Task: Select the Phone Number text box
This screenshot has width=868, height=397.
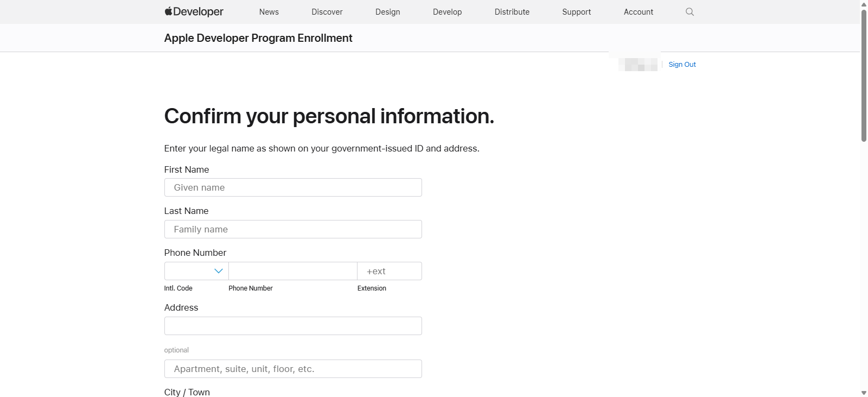Action: pos(293,271)
